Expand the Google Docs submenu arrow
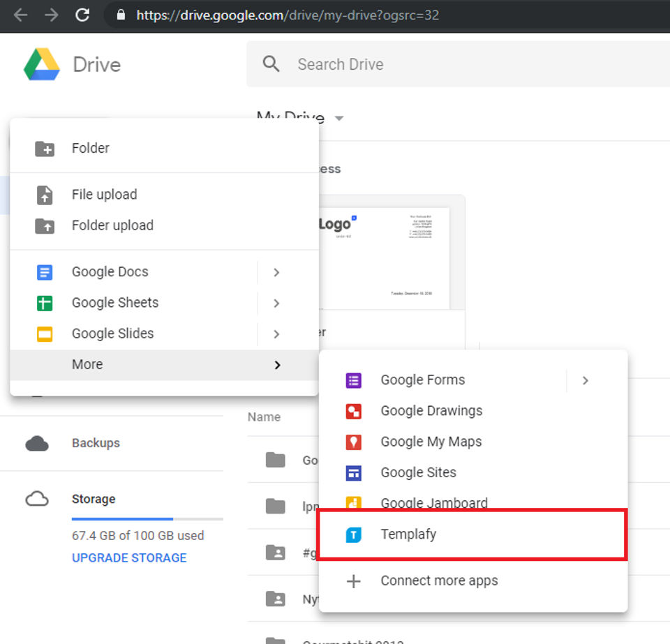Screen dimensions: 670x644 pyautogui.click(x=276, y=272)
